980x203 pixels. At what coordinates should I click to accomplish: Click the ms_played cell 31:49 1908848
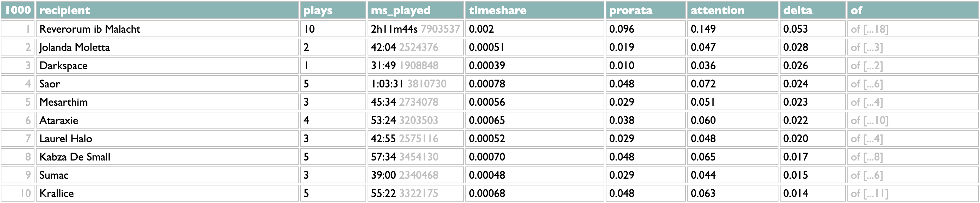pyautogui.click(x=415, y=65)
